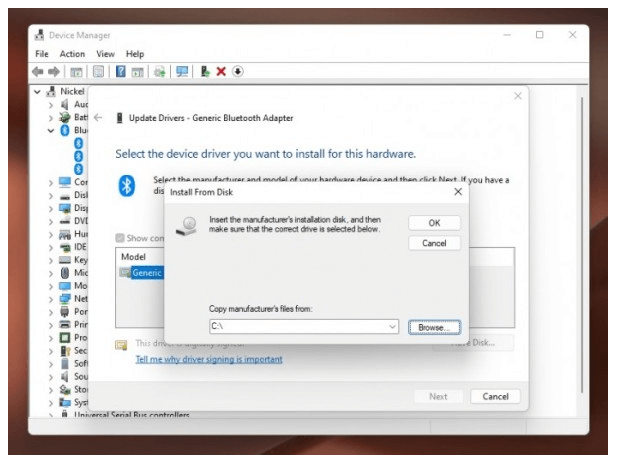The width and height of the screenshot is (620, 463).
Task: Click the Forward arrow in Device Manager toolbar
Action: [54, 72]
